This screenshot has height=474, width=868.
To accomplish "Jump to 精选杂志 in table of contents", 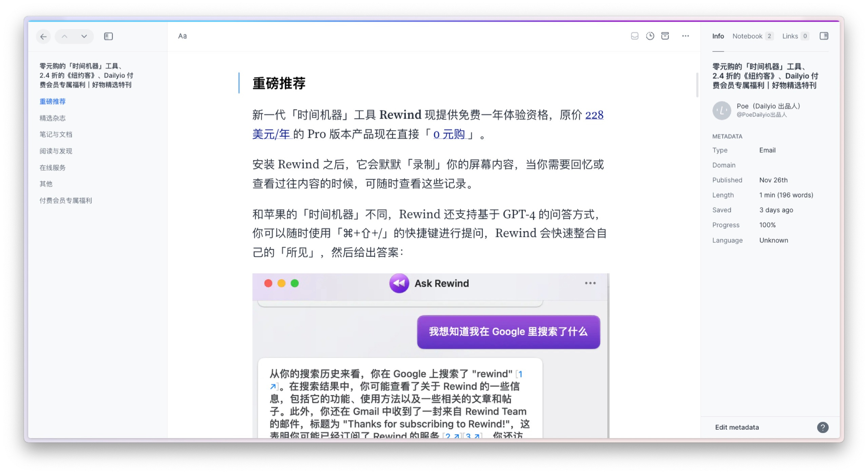I will point(53,118).
